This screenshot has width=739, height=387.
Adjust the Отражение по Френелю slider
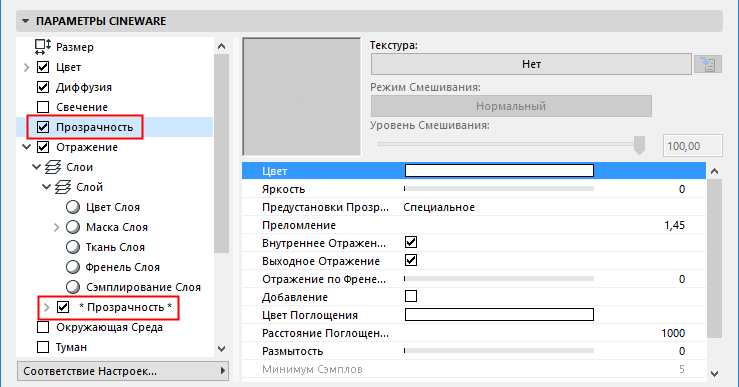tap(499, 279)
